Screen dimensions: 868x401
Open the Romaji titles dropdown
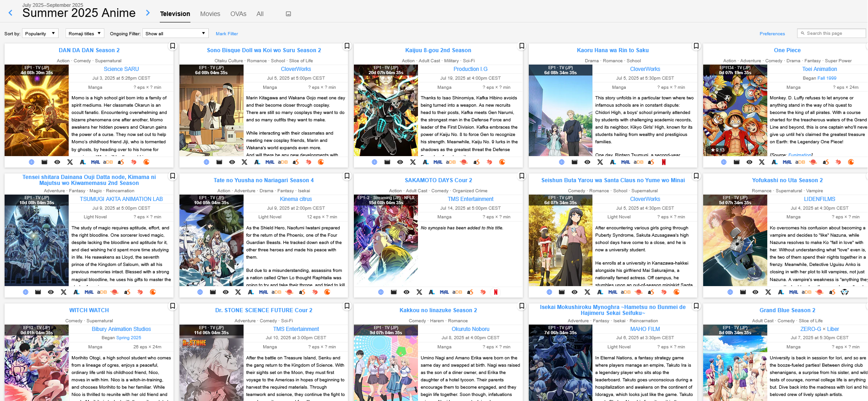(x=85, y=33)
